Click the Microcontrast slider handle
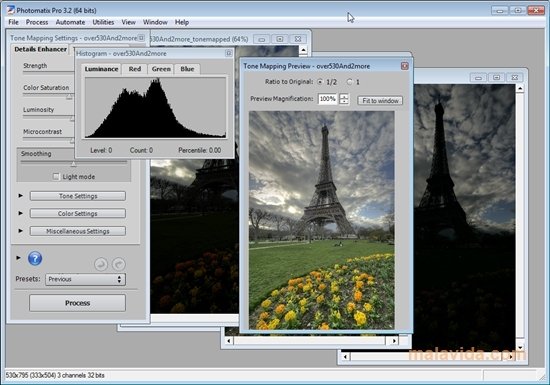Image resolution: width=550 pixels, height=385 pixels. click(x=72, y=141)
